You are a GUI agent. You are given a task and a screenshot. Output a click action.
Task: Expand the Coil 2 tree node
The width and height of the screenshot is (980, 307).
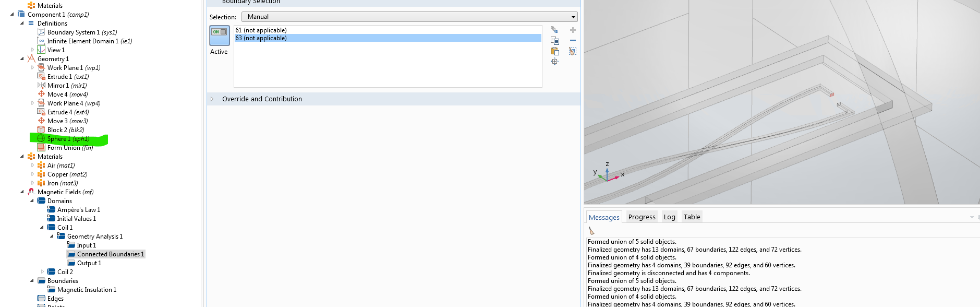42,272
